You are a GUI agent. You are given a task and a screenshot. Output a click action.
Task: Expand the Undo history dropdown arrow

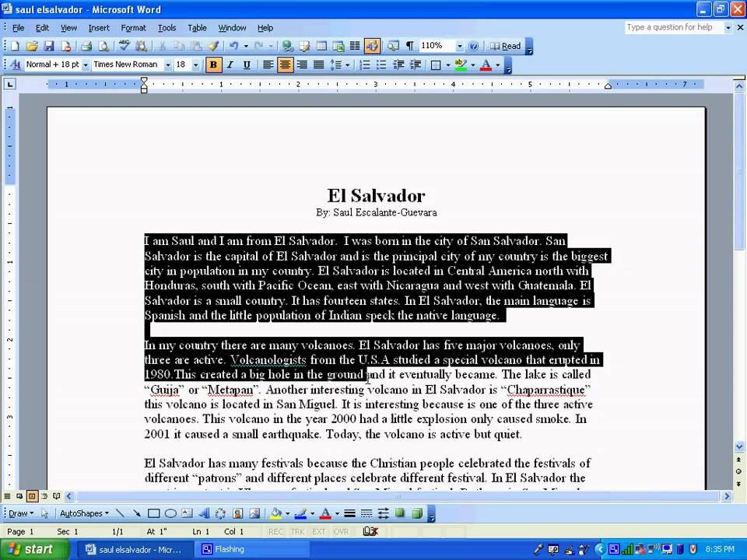pyautogui.click(x=246, y=46)
